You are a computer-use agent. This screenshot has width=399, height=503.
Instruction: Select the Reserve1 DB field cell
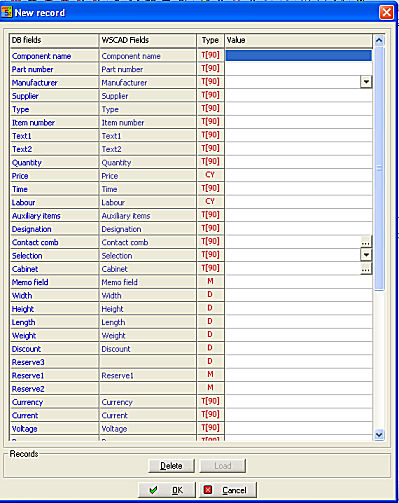point(54,375)
